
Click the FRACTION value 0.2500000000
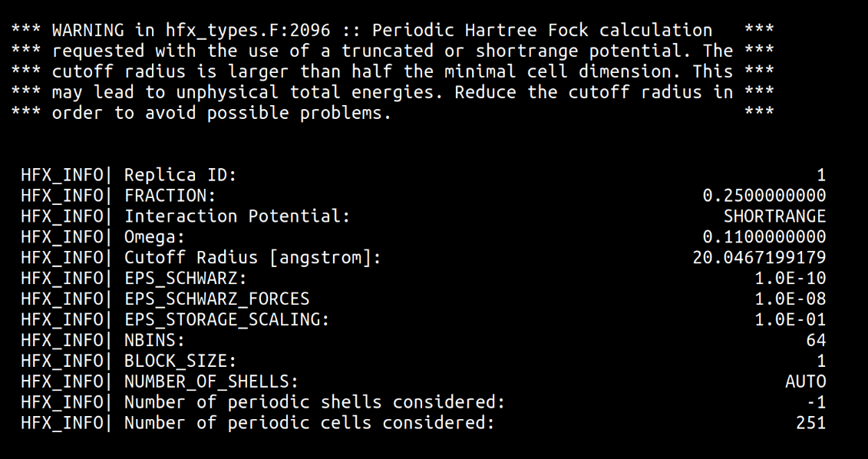pos(764,196)
